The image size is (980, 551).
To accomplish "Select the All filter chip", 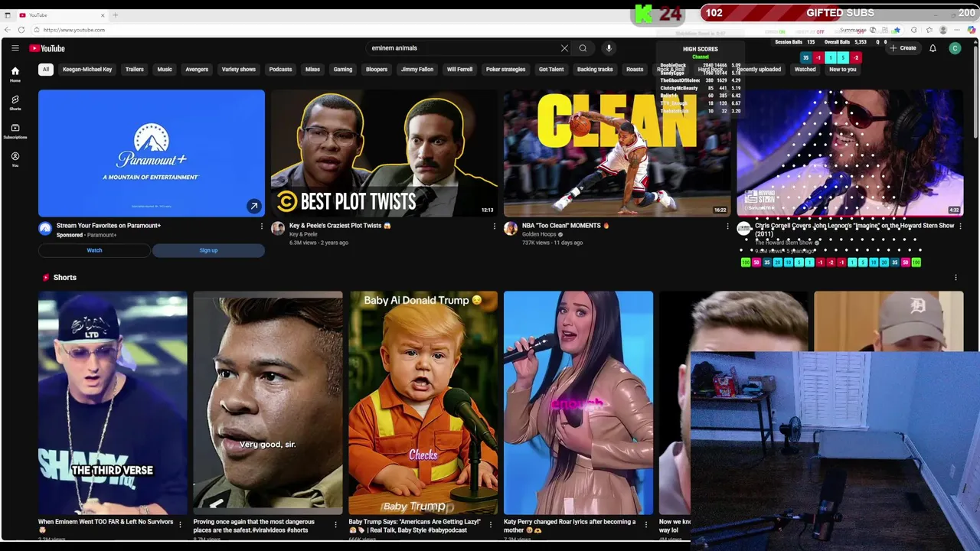I will 45,70.
